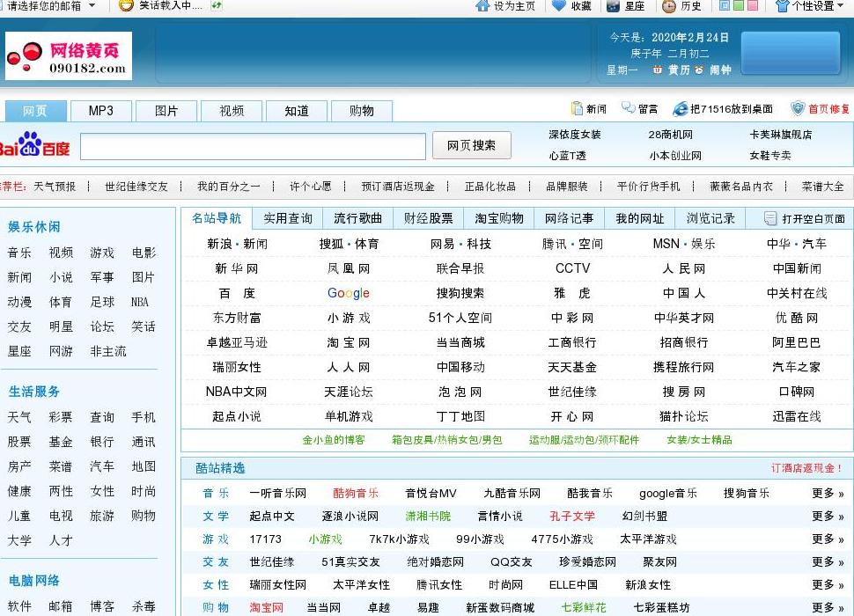Click the house icon for 设为主页
854x616 pixels.
[x=482, y=6]
